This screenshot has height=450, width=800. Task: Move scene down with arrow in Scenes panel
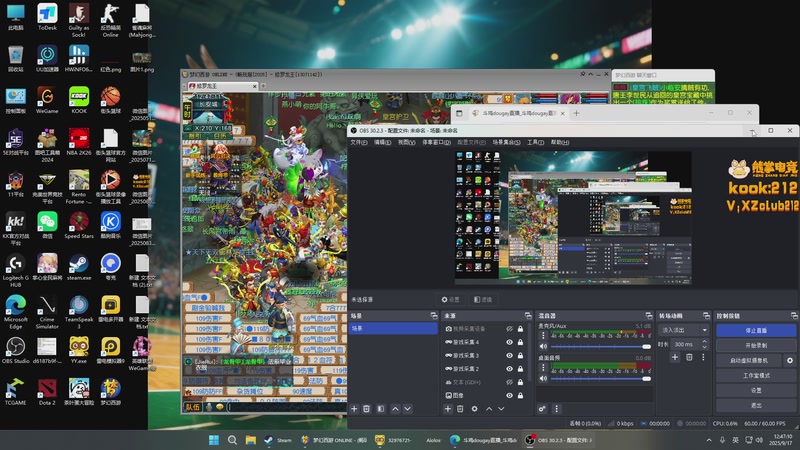click(x=407, y=409)
